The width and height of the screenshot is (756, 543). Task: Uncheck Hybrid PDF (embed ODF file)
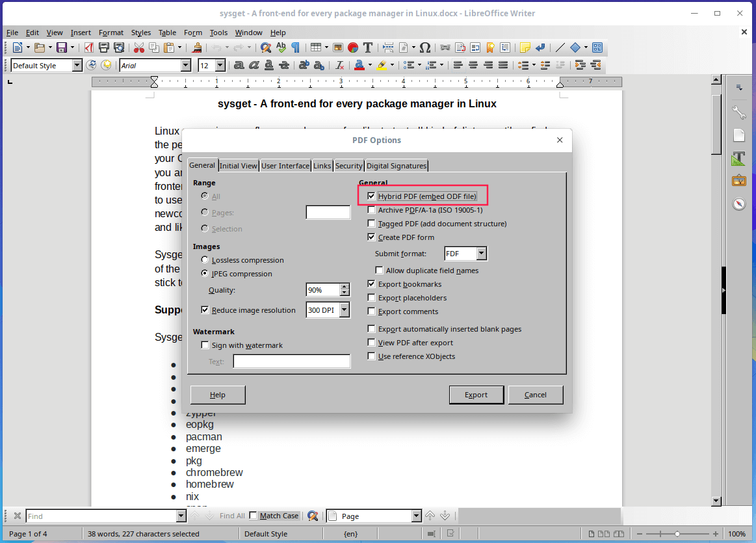pyautogui.click(x=371, y=196)
